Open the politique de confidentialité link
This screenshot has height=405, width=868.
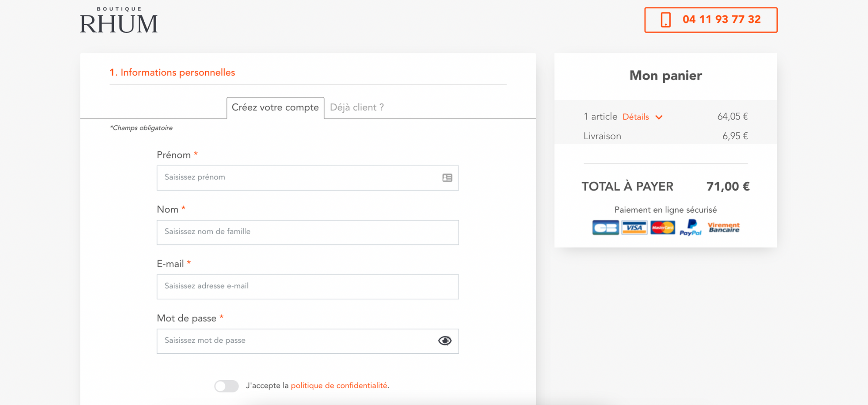click(x=339, y=386)
